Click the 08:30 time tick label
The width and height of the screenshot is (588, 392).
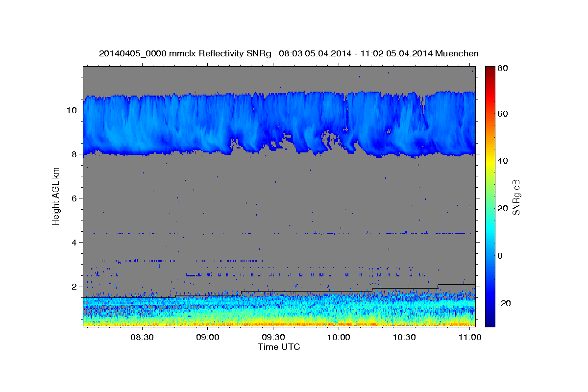click(x=142, y=337)
